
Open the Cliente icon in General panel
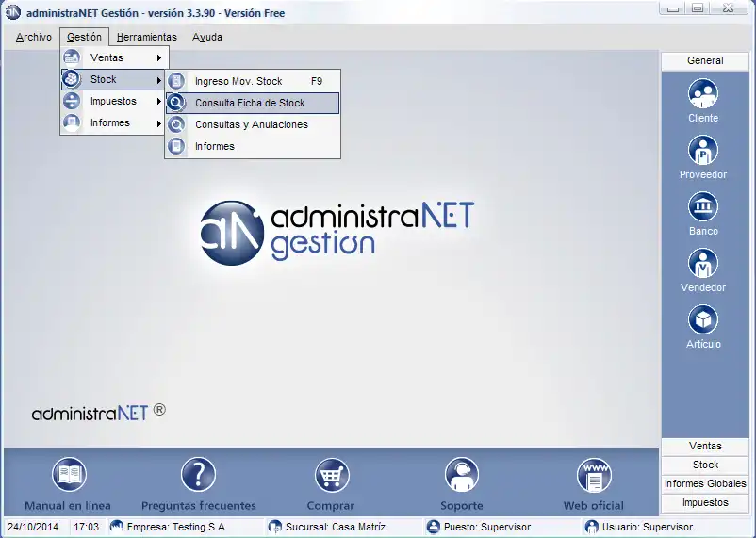[703, 93]
